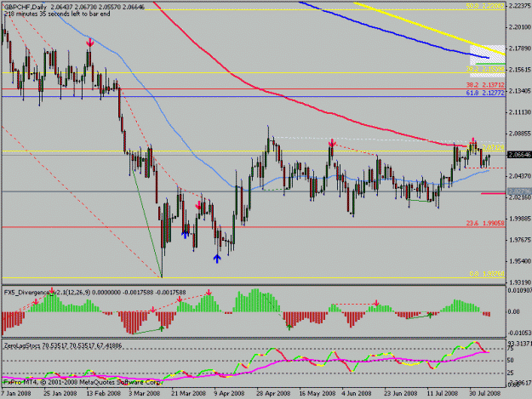Screen dimensions: 532x399
Task: Click the '28 Apr 2008' date label
Action: click(x=273, y=394)
